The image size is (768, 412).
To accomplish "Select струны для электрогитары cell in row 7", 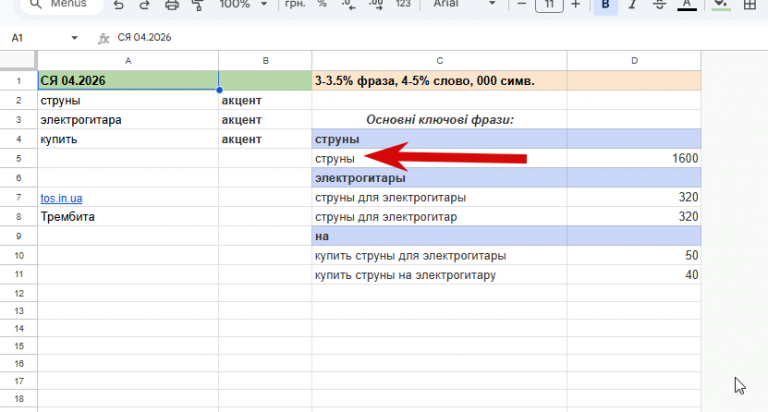I will pos(439,197).
